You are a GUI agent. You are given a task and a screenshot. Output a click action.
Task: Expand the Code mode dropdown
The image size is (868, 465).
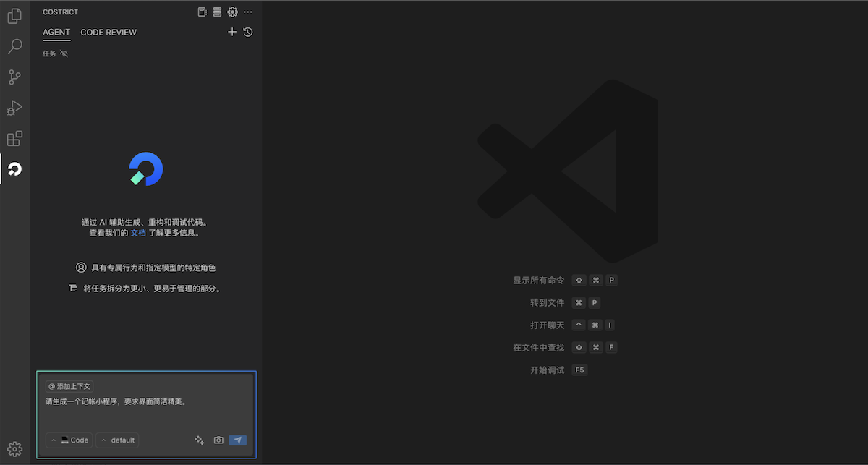[69, 440]
